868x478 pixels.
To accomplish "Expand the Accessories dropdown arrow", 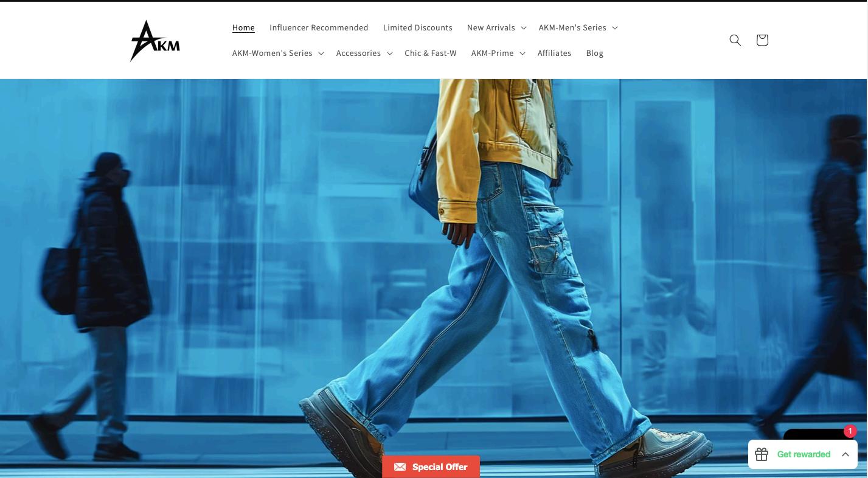I will 389,54.
